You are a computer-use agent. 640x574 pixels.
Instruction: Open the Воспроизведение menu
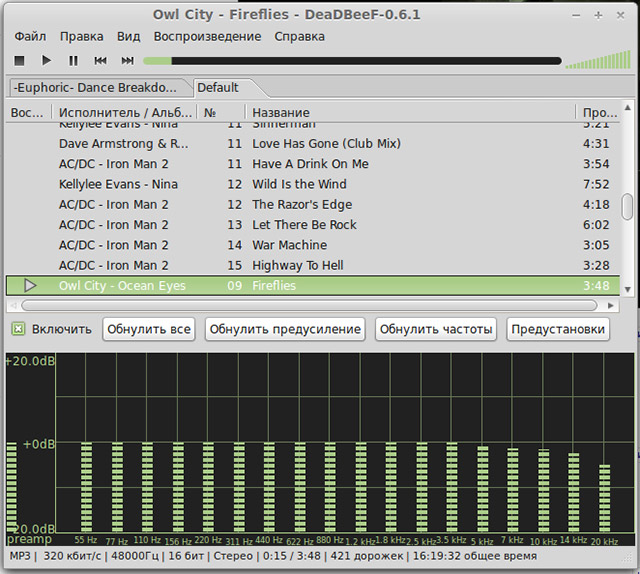[x=207, y=36]
